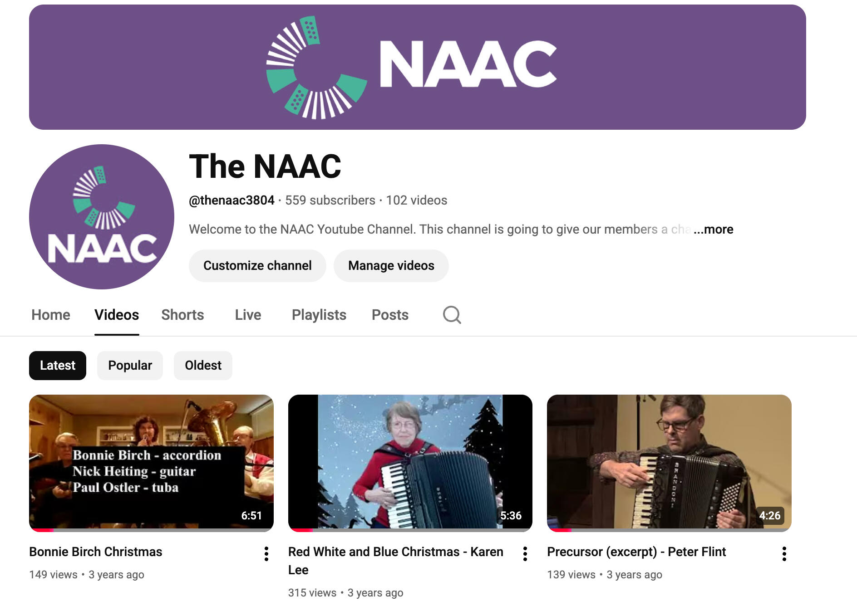Click the Karen Lee accordion video thumbnail
This screenshot has width=857, height=616.
pos(410,463)
